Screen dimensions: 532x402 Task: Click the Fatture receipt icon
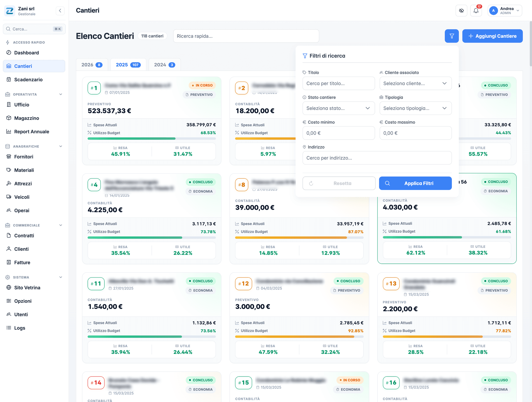tap(9, 262)
